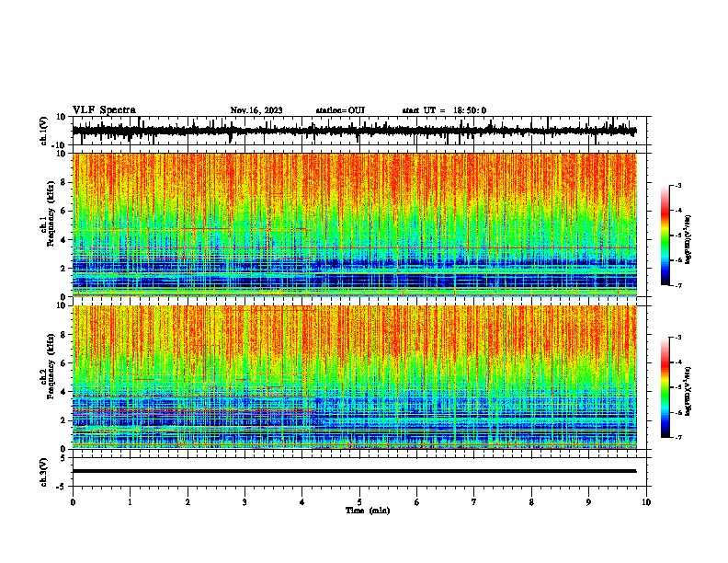Click the "4" tick on ch.2 frequency axis
Image resolution: width=728 pixels, height=563 pixels.
pos(63,392)
